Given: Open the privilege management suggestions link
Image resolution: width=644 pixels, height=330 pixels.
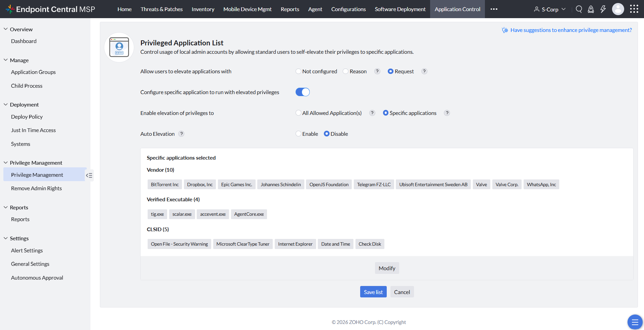Looking at the screenshot, I should tap(571, 30).
